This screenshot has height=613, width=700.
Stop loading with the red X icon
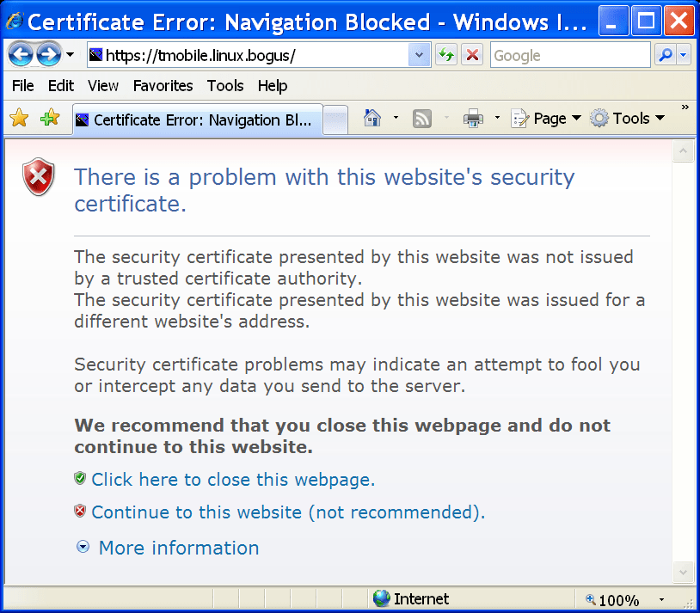[x=472, y=55]
